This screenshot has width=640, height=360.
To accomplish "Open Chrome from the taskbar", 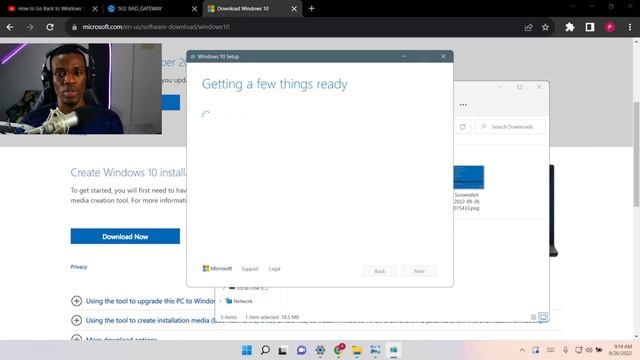I will (339, 350).
